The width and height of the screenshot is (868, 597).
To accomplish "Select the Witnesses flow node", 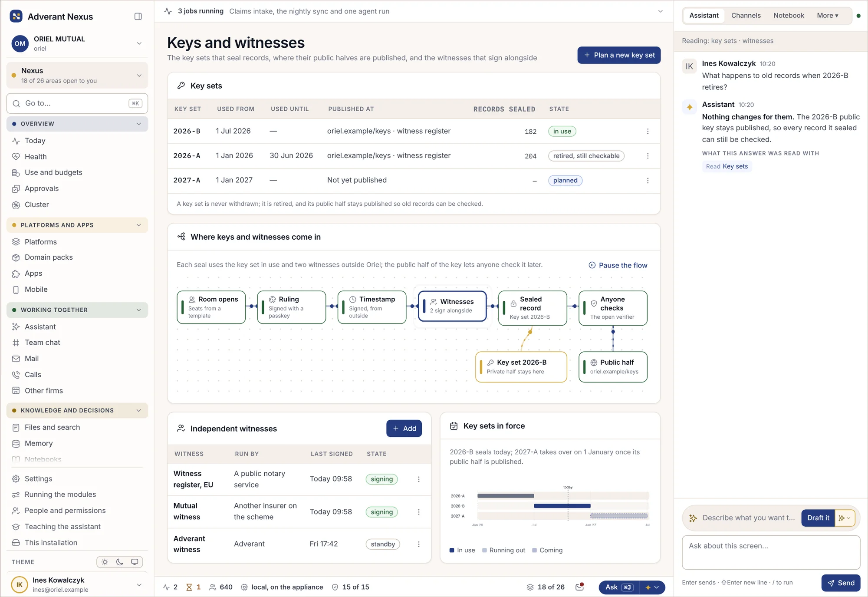I will [452, 306].
